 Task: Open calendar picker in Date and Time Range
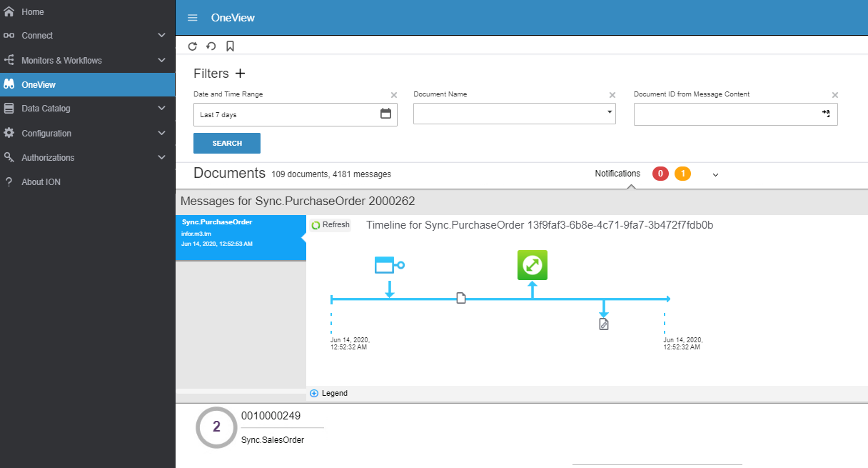coord(385,114)
